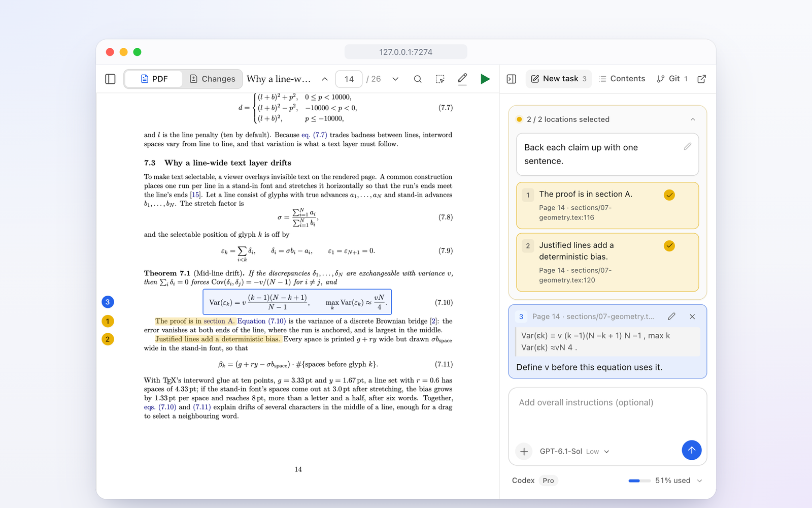Screen dimensions: 812x508
Task: Select yellow annotation marker 1 in margin
Action: pos(108,321)
